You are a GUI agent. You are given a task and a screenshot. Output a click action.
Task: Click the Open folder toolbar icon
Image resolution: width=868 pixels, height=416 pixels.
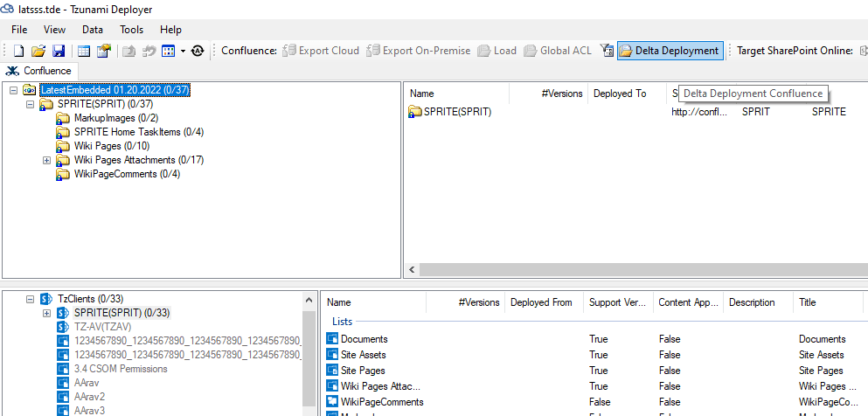[38, 51]
